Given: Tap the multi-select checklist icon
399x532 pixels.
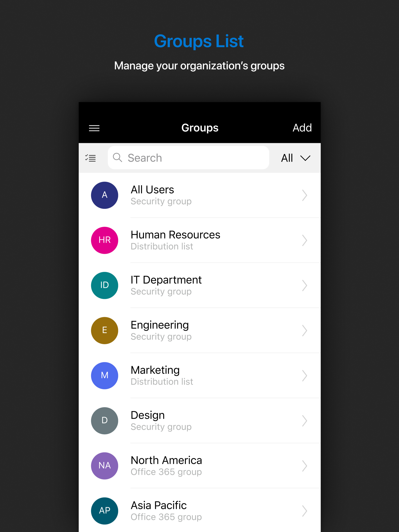Looking at the screenshot, I should pos(90,158).
